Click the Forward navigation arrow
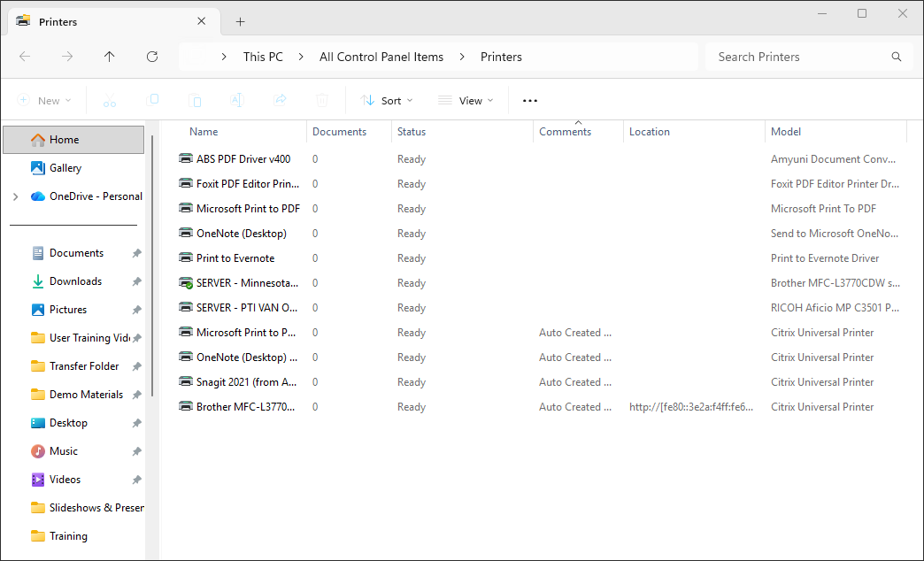Image resolution: width=924 pixels, height=561 pixels. point(68,57)
